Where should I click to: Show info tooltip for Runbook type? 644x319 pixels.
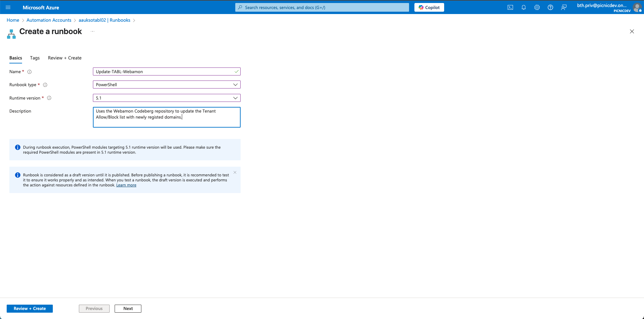[45, 85]
